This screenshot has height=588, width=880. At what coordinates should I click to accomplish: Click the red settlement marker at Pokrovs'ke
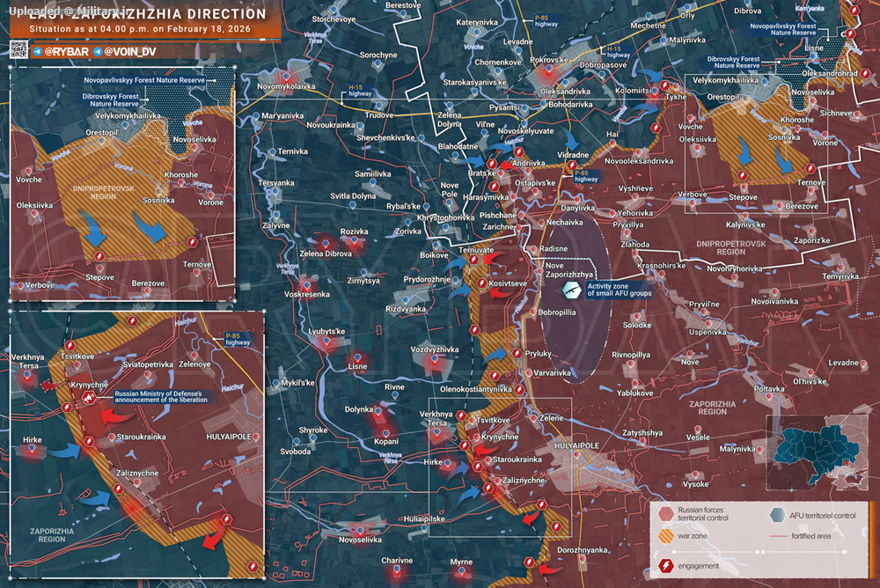coord(549,70)
